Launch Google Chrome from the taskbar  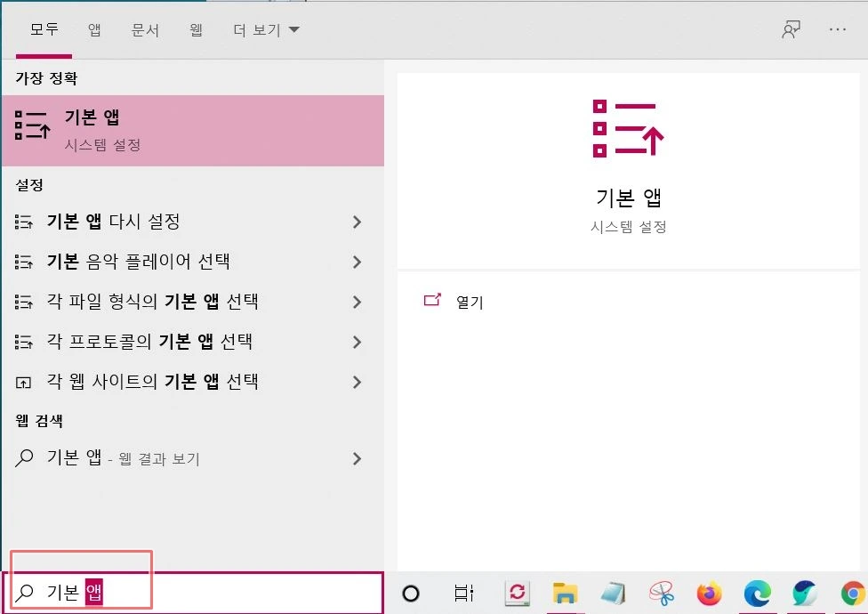point(851,594)
